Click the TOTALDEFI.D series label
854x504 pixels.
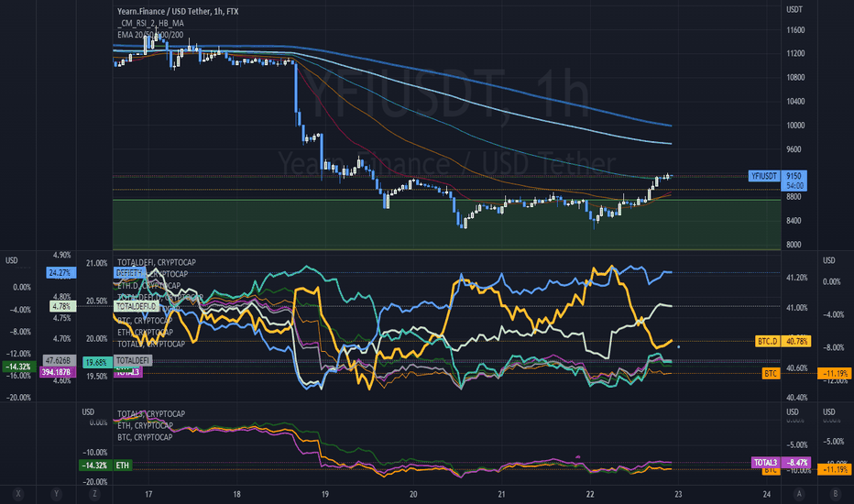pyautogui.click(x=137, y=306)
